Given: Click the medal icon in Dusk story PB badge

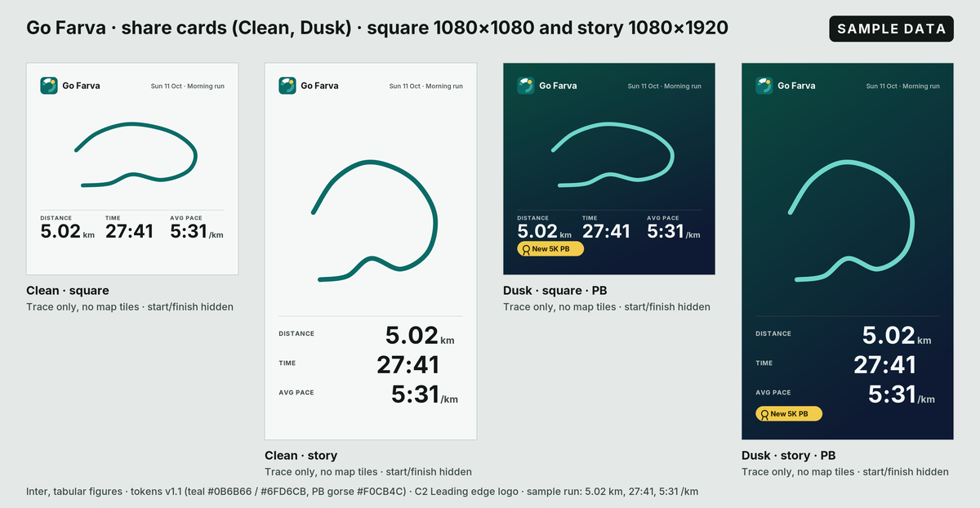Looking at the screenshot, I should [764, 414].
